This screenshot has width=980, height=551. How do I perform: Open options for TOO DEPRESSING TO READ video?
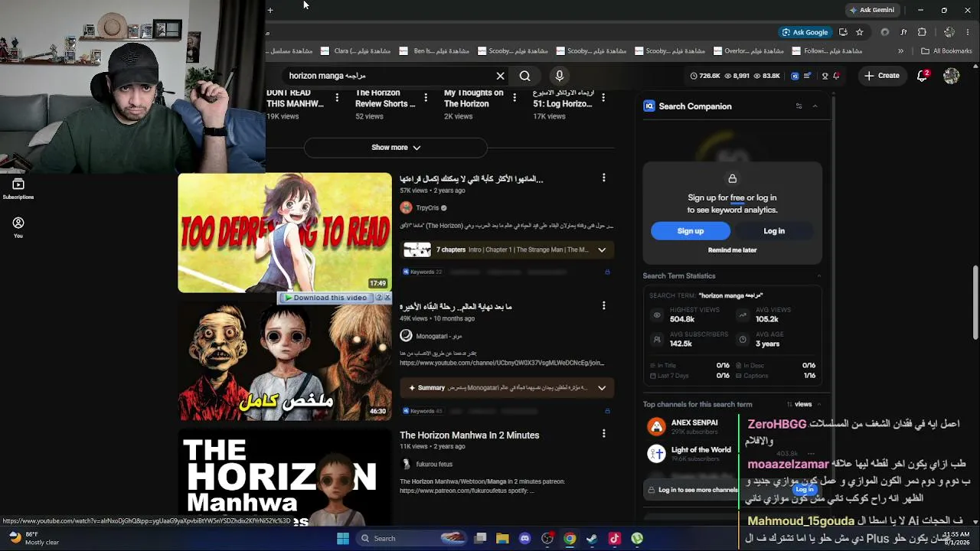[603, 178]
